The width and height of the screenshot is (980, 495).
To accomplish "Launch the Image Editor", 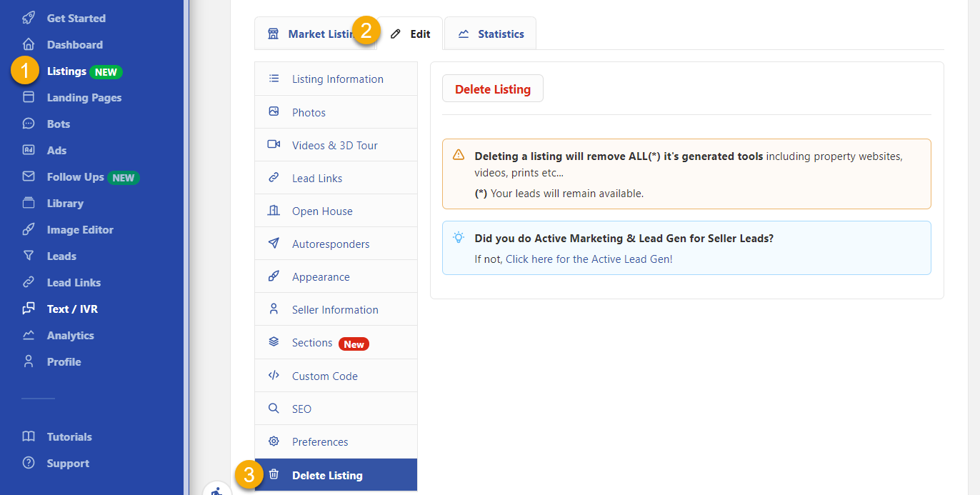I will pyautogui.click(x=79, y=229).
